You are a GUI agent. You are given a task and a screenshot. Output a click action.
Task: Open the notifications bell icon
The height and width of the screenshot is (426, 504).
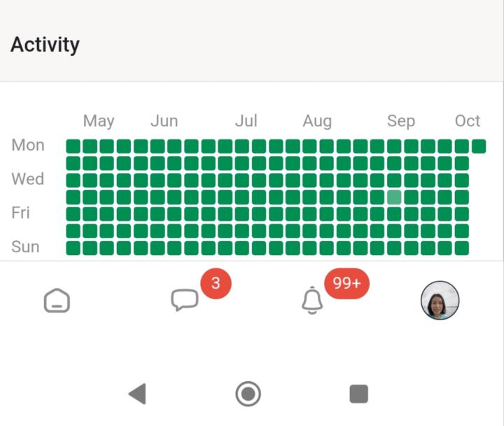tap(312, 301)
